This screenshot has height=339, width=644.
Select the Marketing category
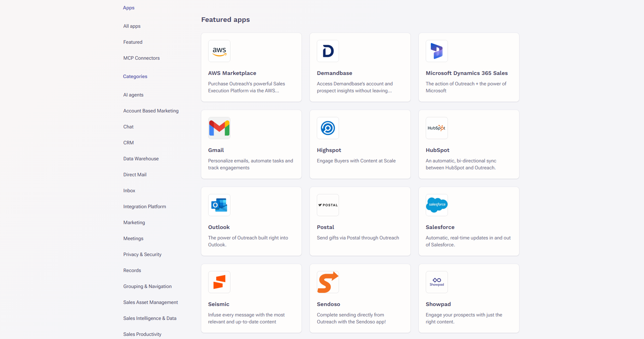(x=134, y=222)
